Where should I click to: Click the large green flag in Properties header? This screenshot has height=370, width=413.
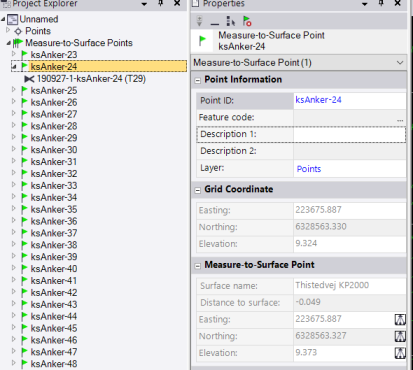pos(202,41)
